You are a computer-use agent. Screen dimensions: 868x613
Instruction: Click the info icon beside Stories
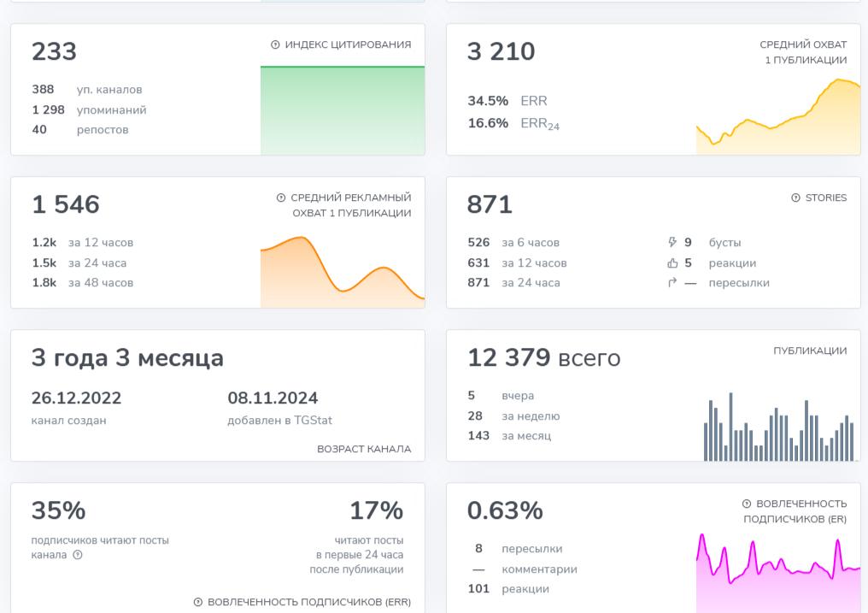795,197
